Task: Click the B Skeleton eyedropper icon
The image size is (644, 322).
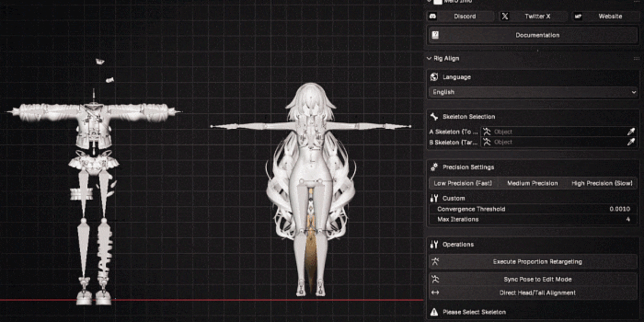Action: click(x=632, y=142)
